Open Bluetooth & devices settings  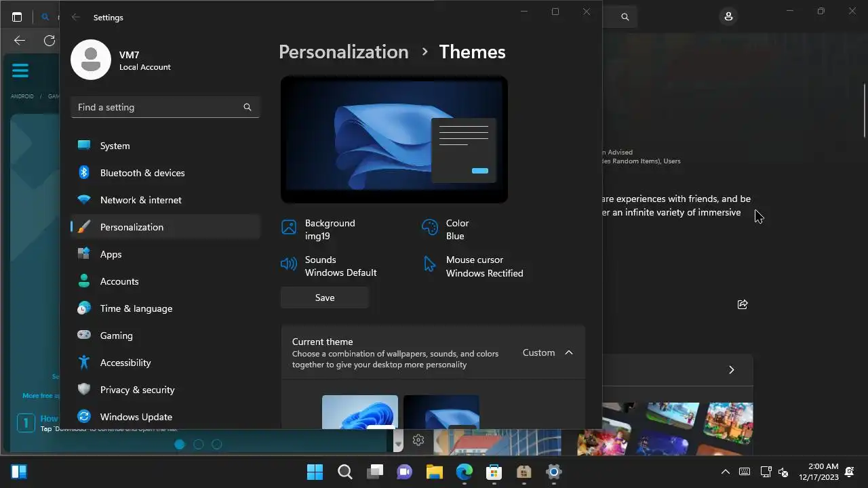165,173
